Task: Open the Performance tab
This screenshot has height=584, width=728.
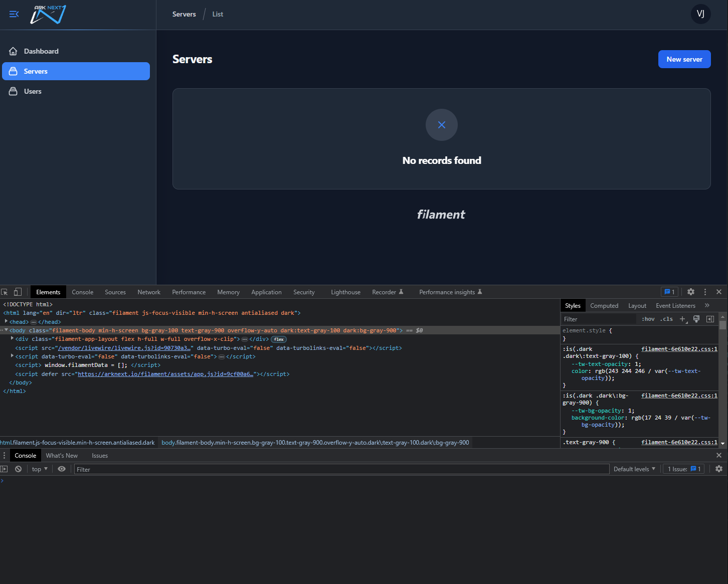Action: [189, 292]
